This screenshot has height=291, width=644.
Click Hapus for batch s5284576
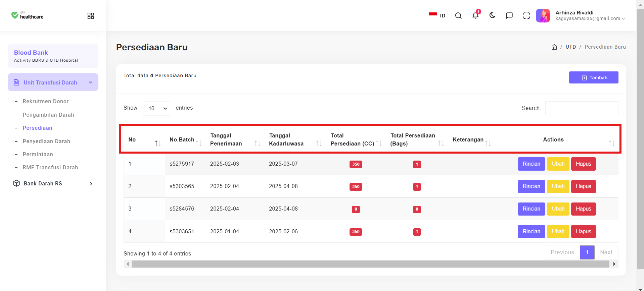click(x=584, y=209)
